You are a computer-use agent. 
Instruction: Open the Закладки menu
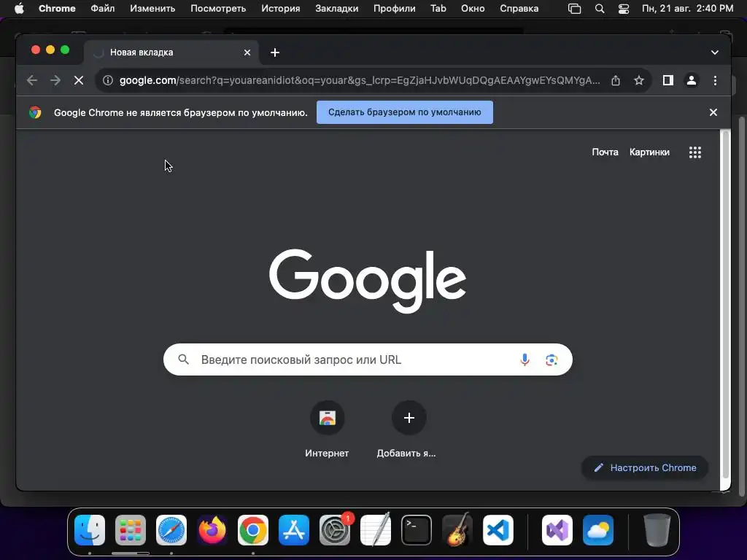pos(337,9)
